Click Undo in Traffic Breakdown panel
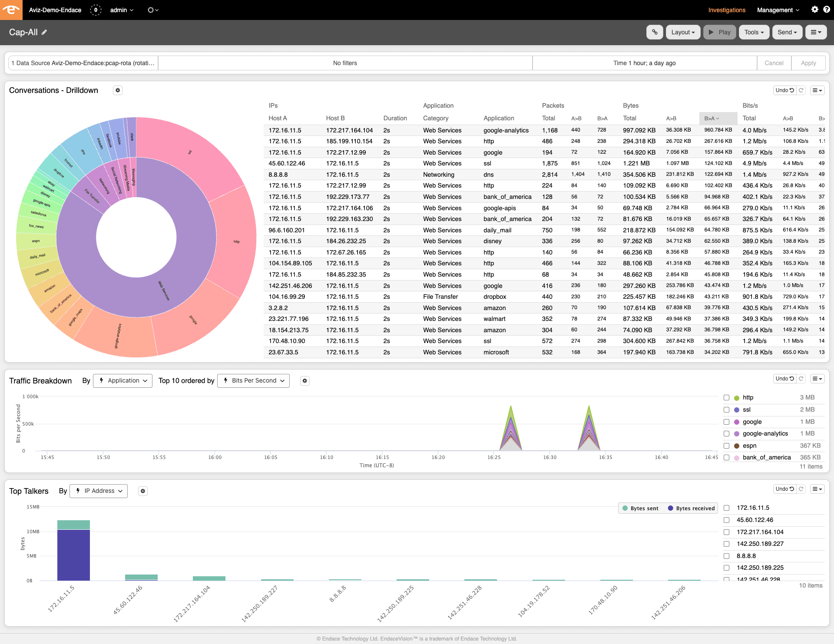 tap(785, 379)
